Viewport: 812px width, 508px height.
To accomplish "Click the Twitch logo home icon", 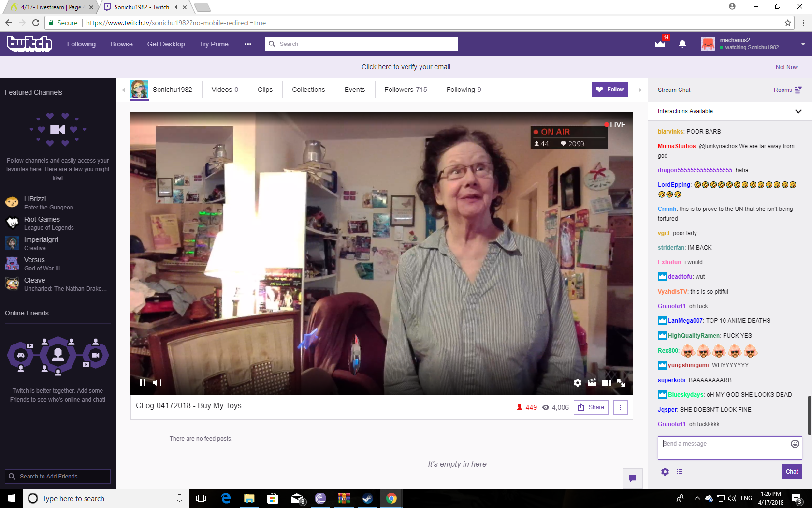I will 29,44.
